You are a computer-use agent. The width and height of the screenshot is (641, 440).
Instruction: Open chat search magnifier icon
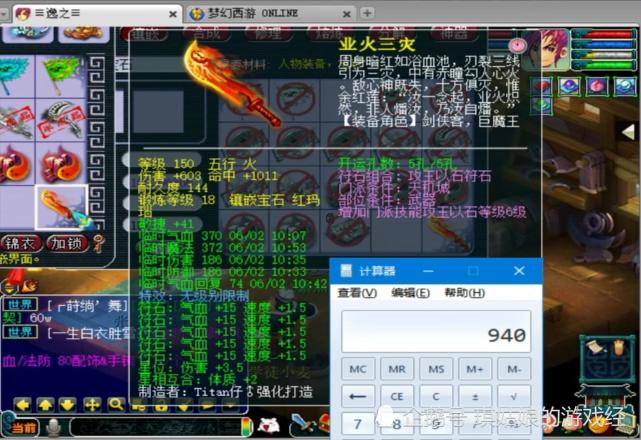117,405
